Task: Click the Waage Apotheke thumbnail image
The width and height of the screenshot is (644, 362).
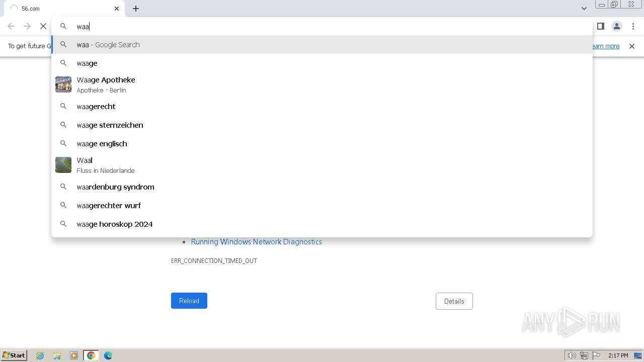Action: click(63, 84)
